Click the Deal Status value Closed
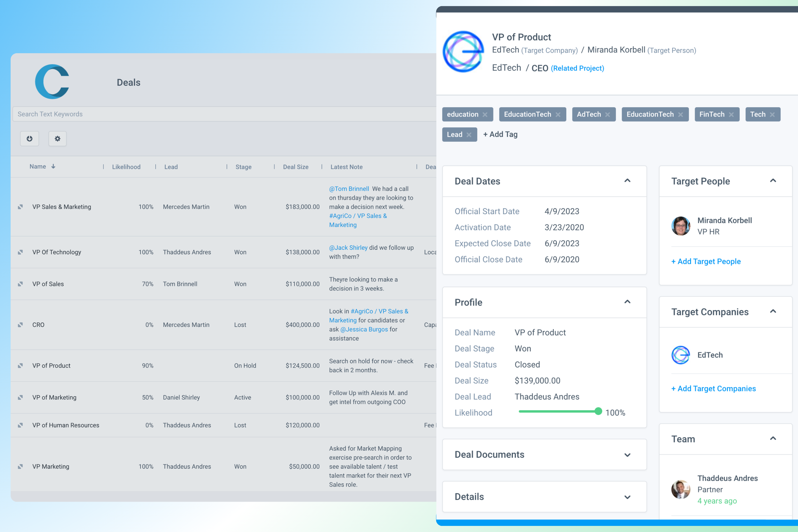Image resolution: width=798 pixels, height=532 pixels. [527, 364]
